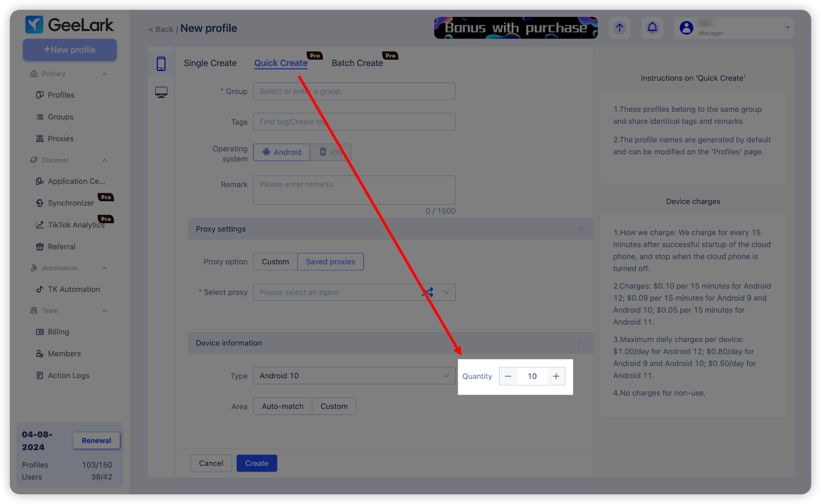Select iOS operating system
This screenshot has width=821, height=504.
[x=330, y=152]
